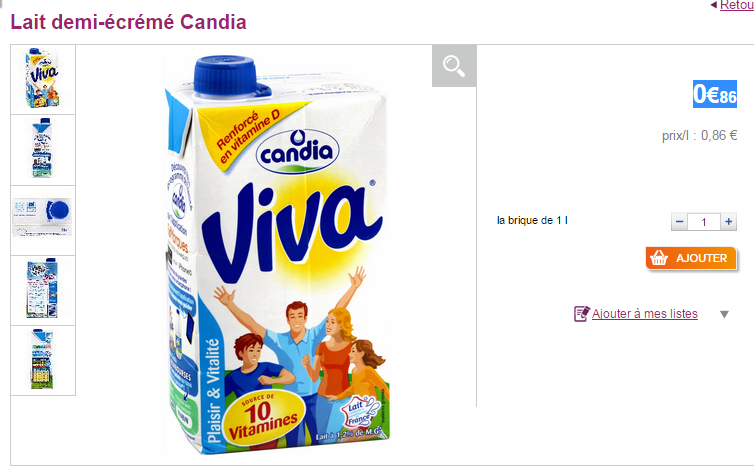The height and width of the screenshot is (473, 754).
Task: Click the Lait demi-écrémé Candia heading
Action: (x=128, y=22)
